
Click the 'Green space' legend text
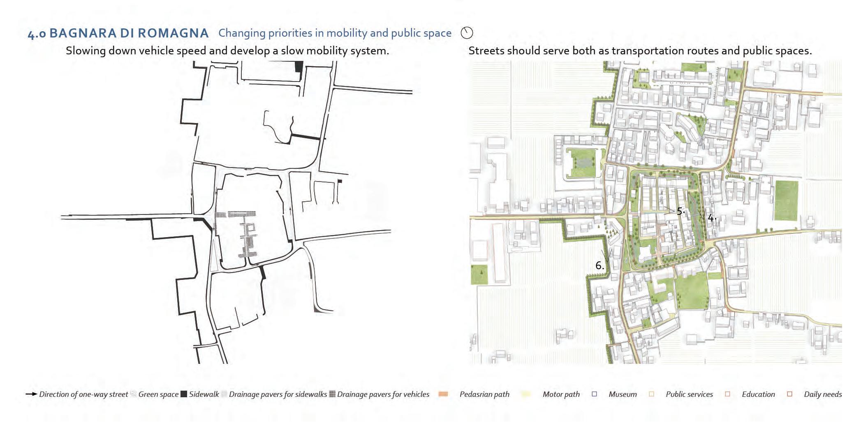pyautogui.click(x=158, y=394)
